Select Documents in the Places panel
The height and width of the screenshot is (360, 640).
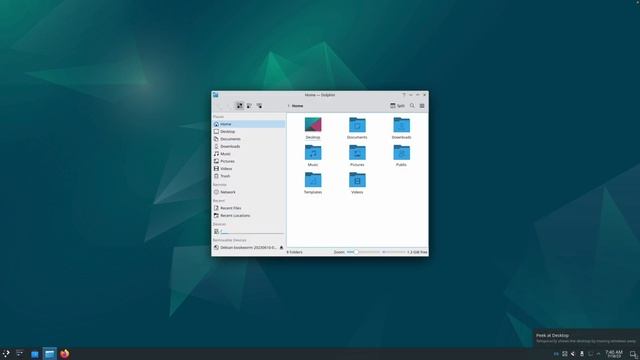pyautogui.click(x=249, y=139)
